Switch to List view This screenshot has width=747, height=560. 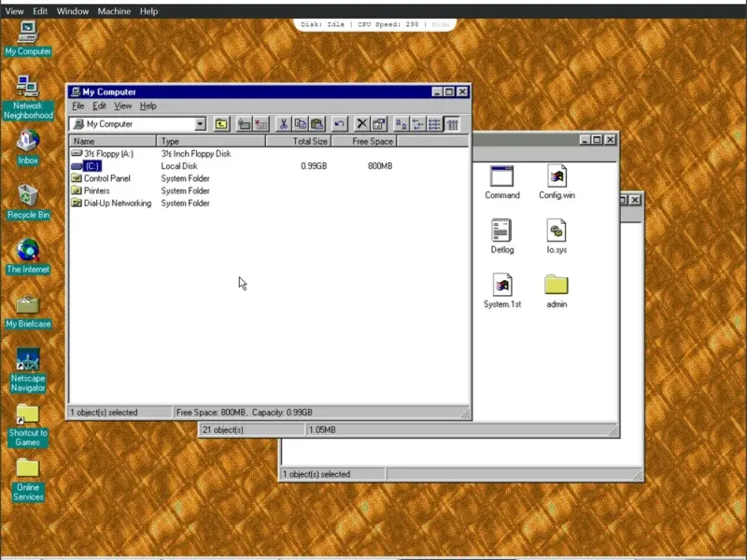(x=434, y=124)
